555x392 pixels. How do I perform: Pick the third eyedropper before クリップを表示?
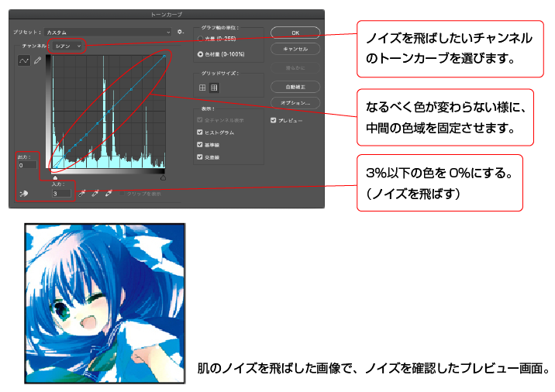pyautogui.click(x=109, y=193)
